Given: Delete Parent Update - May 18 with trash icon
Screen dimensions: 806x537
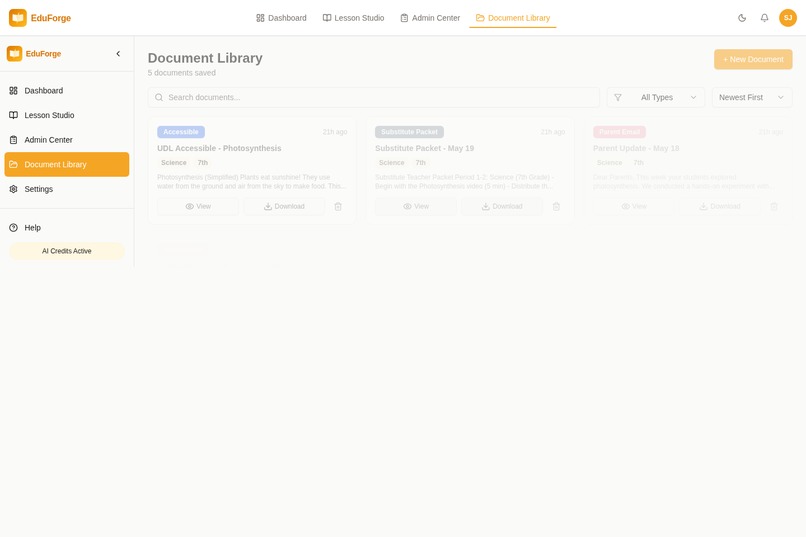Looking at the screenshot, I should click(774, 206).
